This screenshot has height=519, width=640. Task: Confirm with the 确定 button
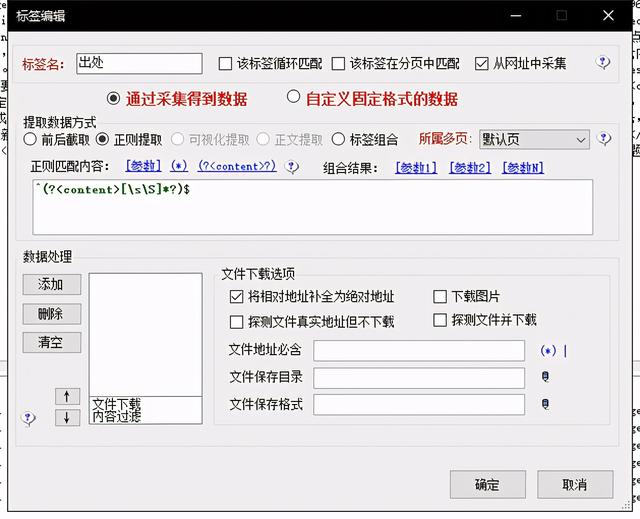[x=487, y=485]
